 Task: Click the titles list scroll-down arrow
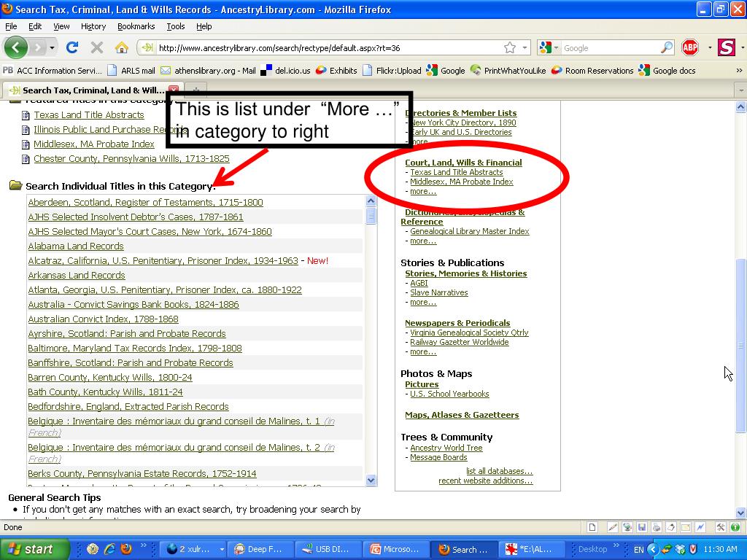coord(371,481)
